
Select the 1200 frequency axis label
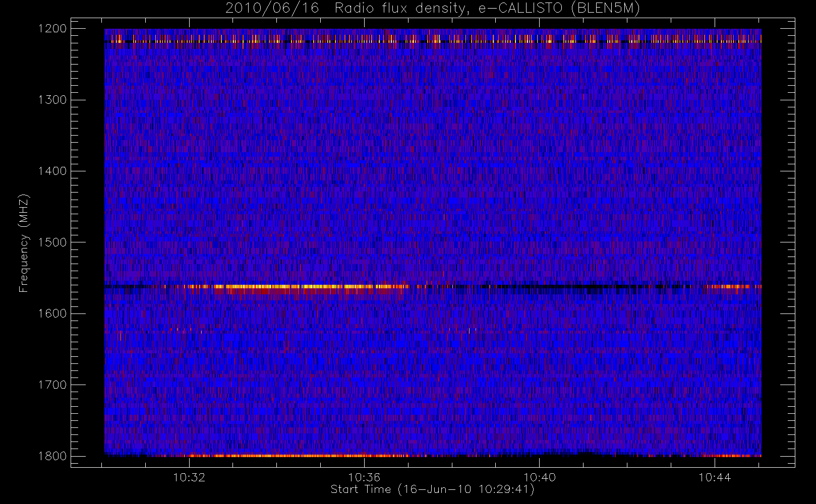point(52,29)
